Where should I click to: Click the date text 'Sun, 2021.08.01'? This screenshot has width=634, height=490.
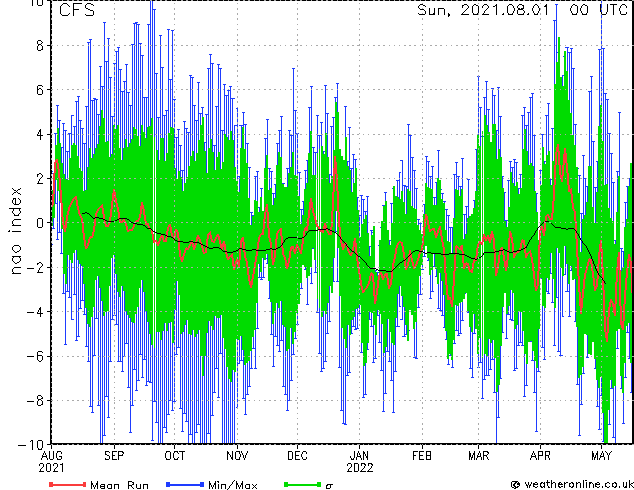(484, 10)
